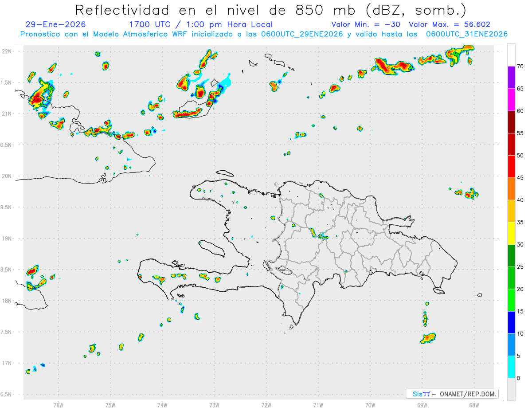Click the colorbar tick label 0

[x=518, y=378]
